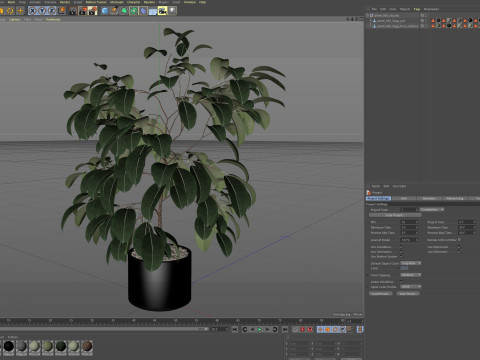Click the Maximum Time field
480x360 pixels.
point(467,227)
